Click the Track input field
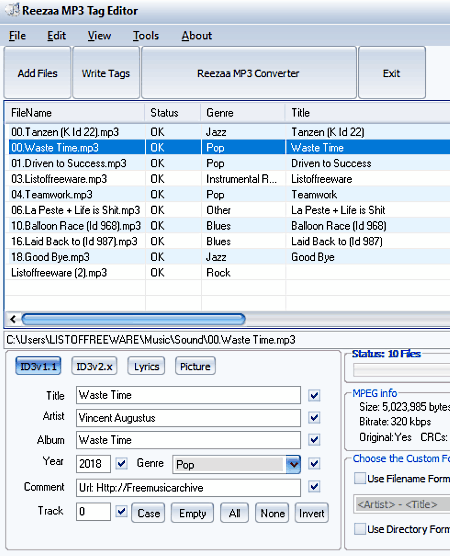 point(93,511)
